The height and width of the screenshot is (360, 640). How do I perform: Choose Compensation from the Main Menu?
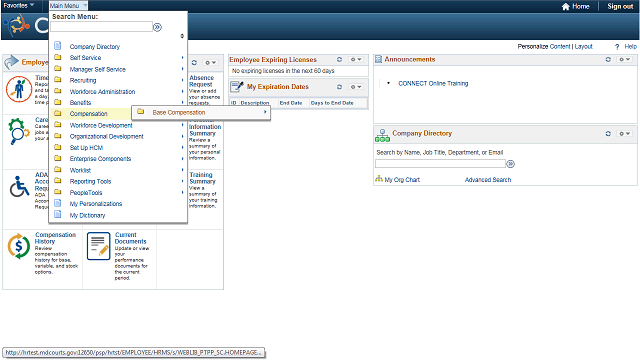(x=89, y=113)
